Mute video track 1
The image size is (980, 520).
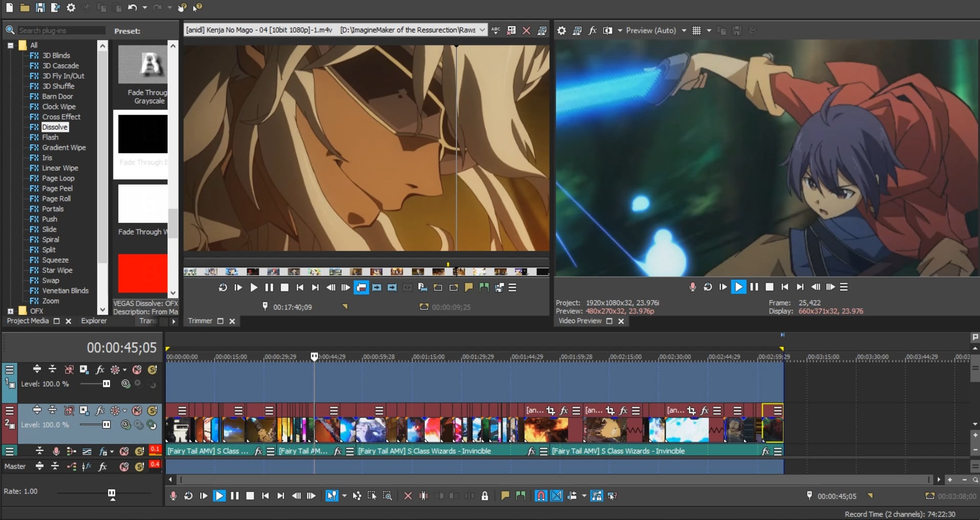coord(137,369)
